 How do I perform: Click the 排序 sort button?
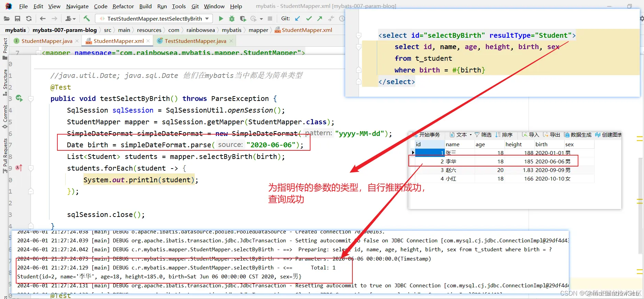pyautogui.click(x=504, y=135)
